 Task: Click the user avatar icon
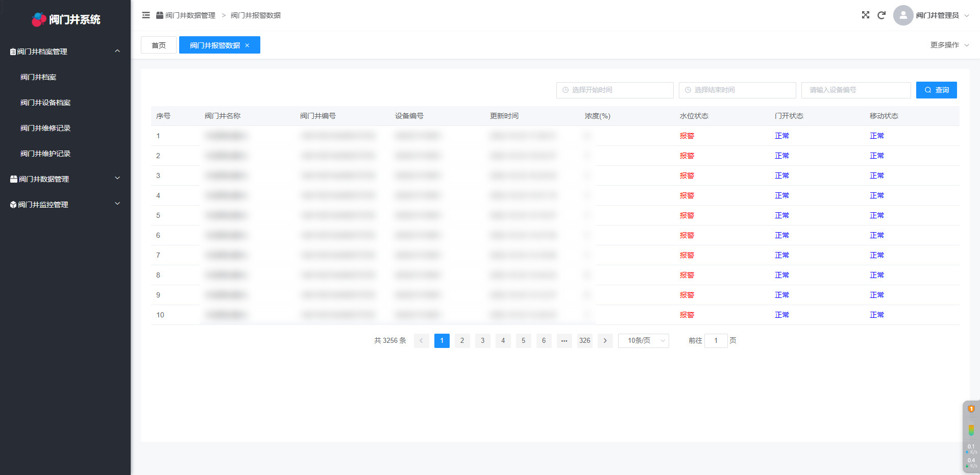(903, 15)
